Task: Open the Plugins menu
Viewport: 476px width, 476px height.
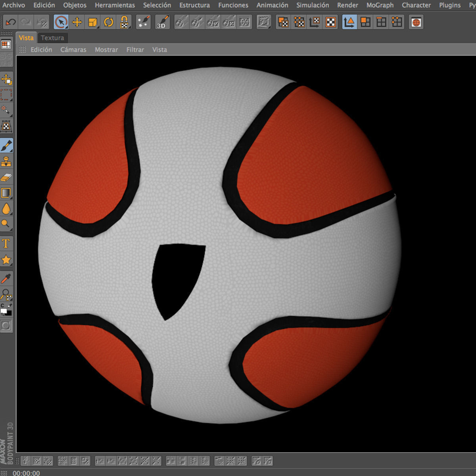Action: point(450,5)
